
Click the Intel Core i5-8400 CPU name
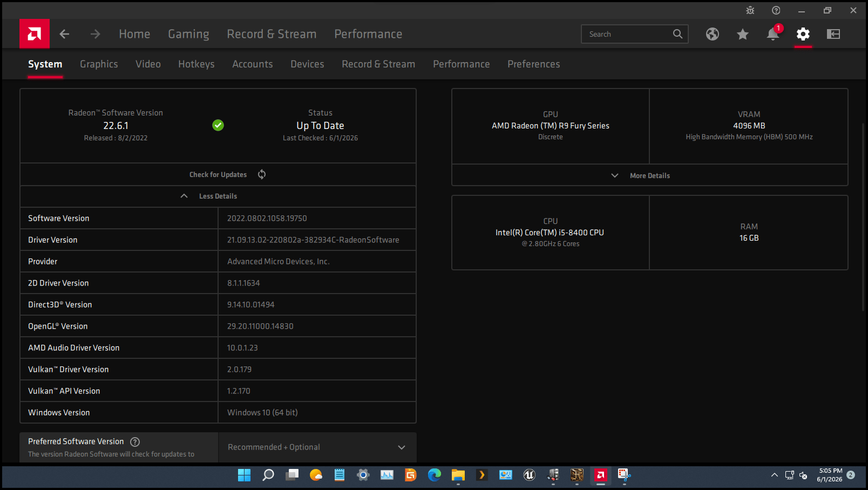550,233
